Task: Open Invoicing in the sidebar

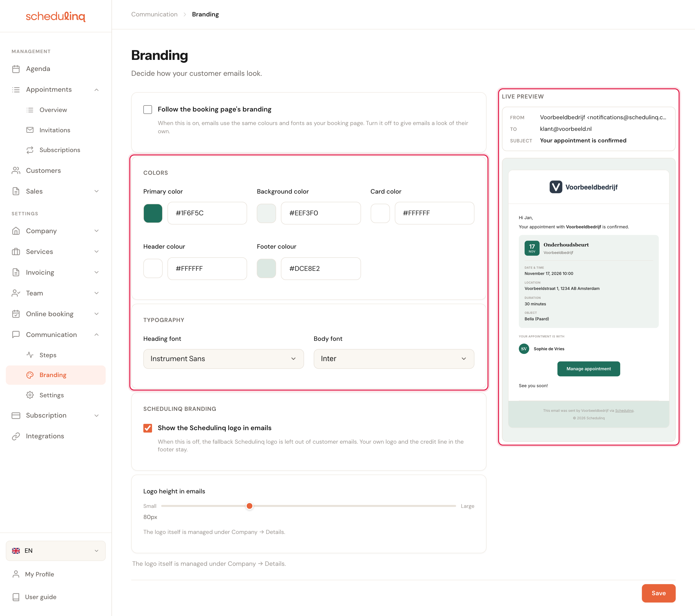Action: tap(56, 273)
